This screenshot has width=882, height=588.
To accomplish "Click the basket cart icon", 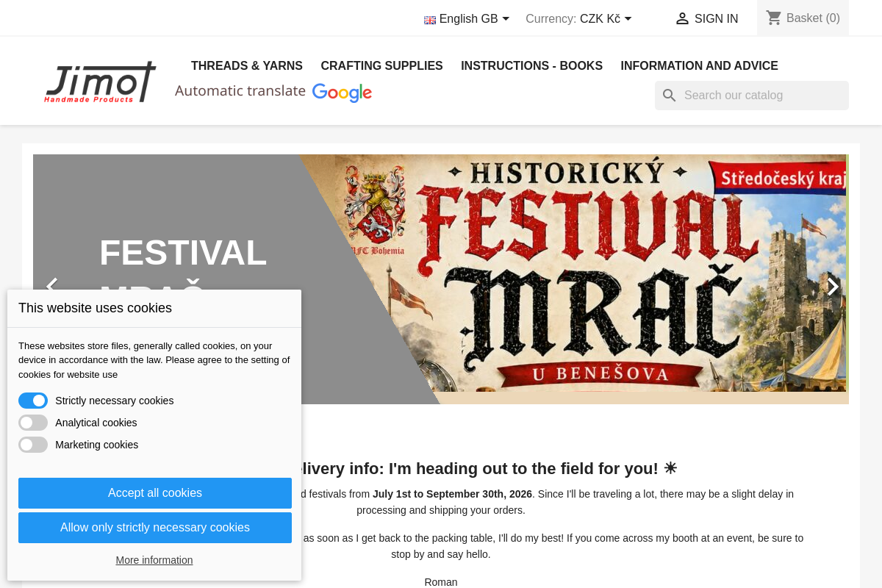I will 774,18.
